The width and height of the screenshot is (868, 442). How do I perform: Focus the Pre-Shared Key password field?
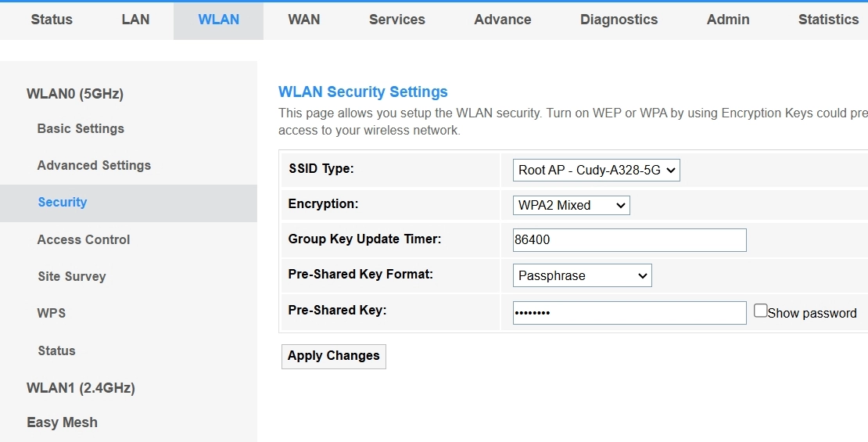pyautogui.click(x=629, y=313)
